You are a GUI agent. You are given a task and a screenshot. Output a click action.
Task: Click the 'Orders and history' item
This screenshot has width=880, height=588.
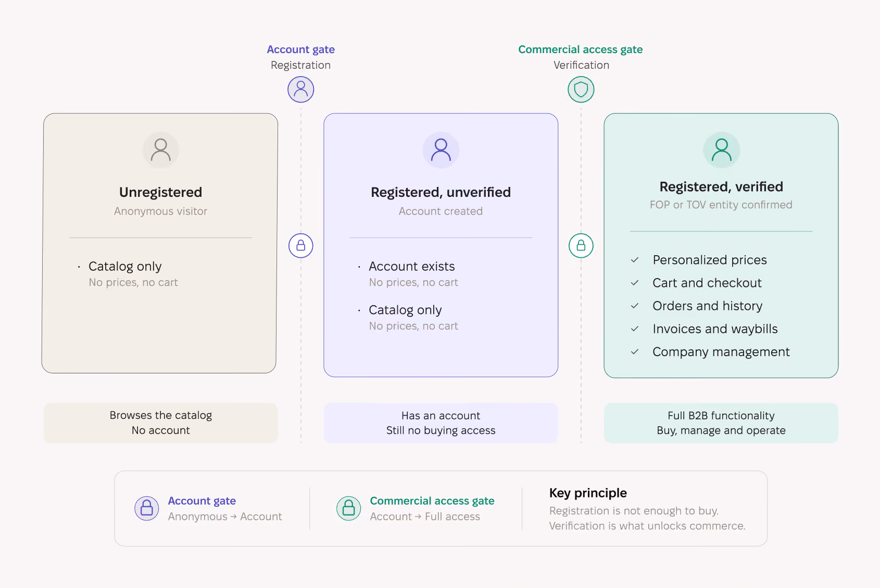pos(708,306)
